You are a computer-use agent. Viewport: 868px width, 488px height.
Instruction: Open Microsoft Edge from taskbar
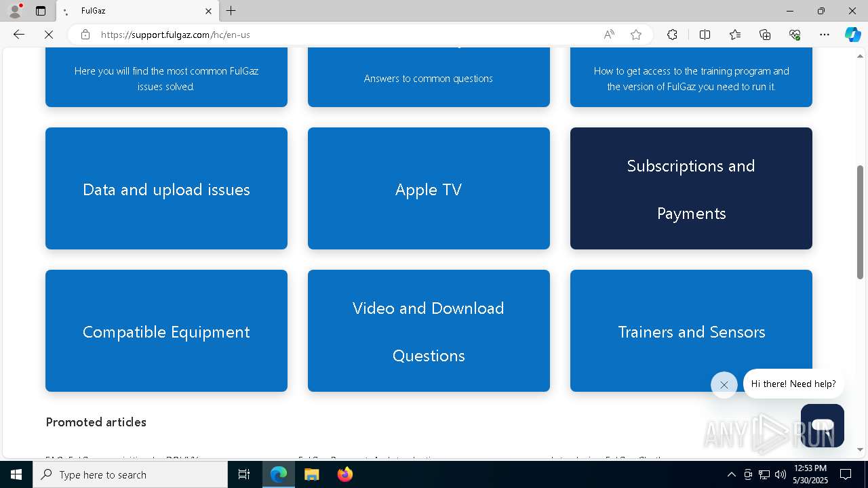point(279,474)
